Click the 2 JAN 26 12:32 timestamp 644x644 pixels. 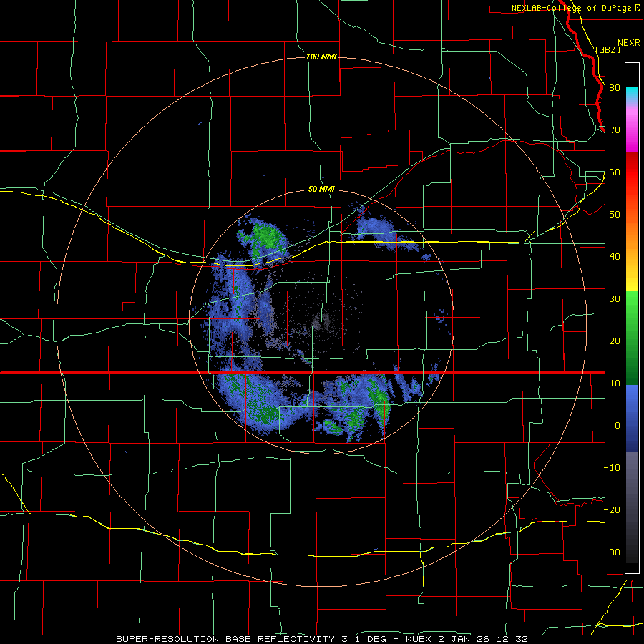point(484,639)
